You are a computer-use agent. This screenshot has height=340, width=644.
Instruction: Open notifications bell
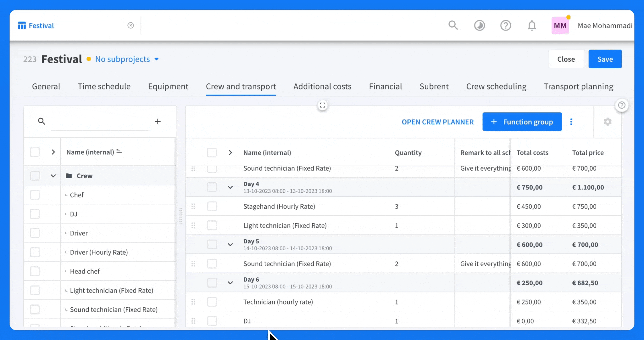point(532,25)
